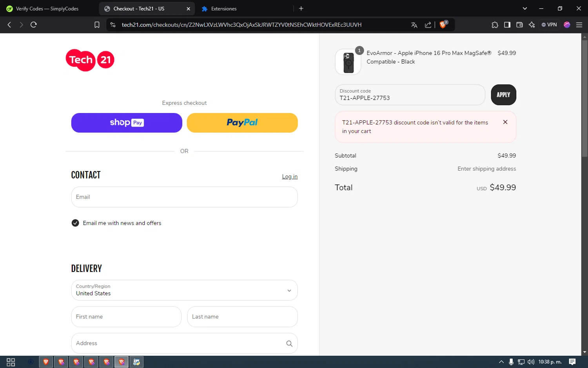Open the browser extensions puzzle icon
588x368 pixels.
pos(495,25)
